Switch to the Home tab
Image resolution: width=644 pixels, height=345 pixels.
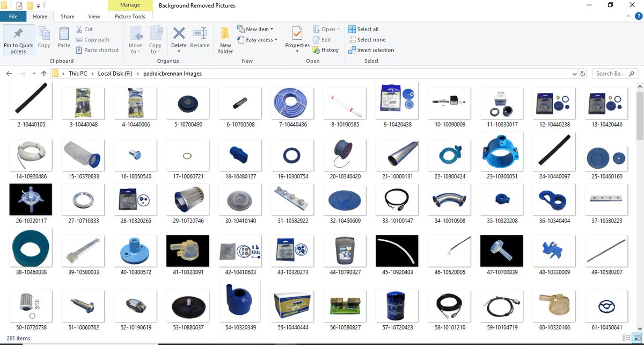coord(40,17)
